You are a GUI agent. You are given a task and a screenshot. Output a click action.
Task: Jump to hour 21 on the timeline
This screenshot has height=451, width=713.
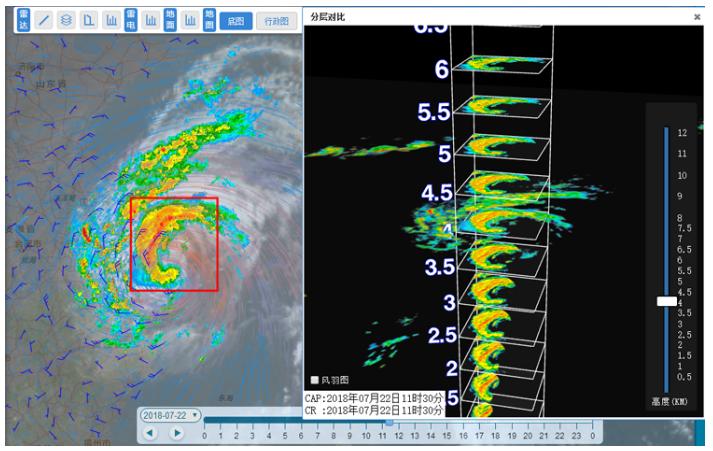pos(544,436)
